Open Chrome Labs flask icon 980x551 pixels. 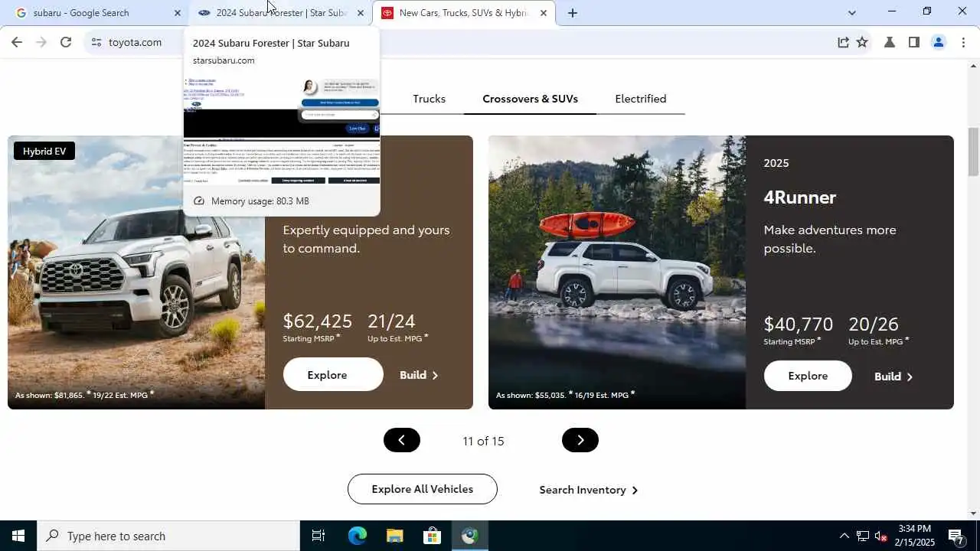(890, 42)
